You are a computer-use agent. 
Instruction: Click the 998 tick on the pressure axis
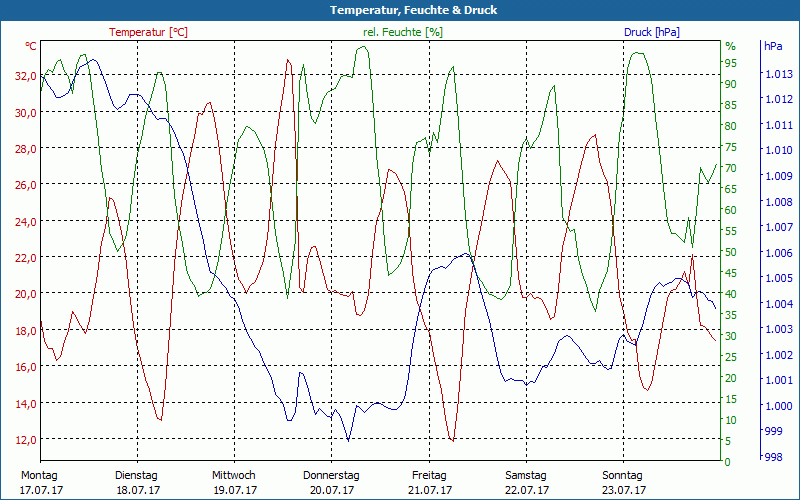click(x=774, y=457)
